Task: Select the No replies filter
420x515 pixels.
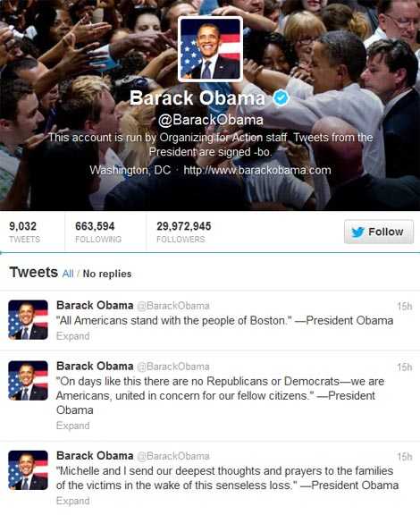Action: click(107, 274)
